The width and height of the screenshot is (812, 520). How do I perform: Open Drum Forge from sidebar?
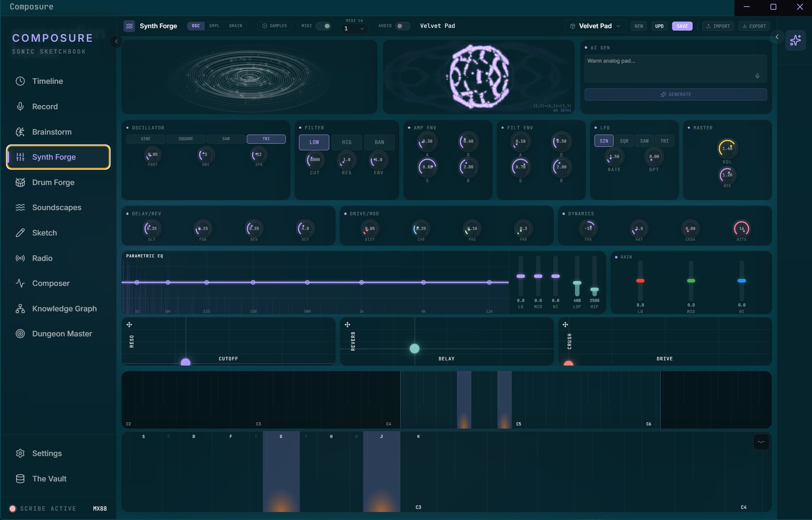coord(58,182)
